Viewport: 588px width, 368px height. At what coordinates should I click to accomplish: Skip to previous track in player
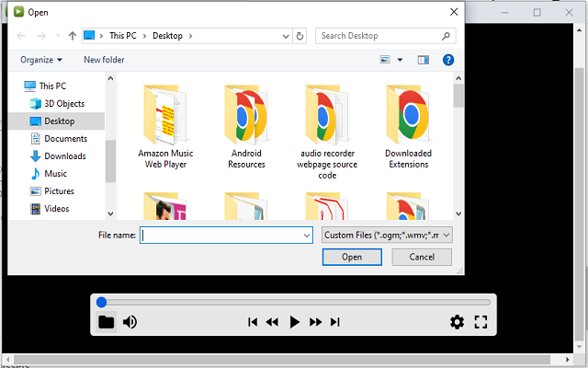[253, 322]
